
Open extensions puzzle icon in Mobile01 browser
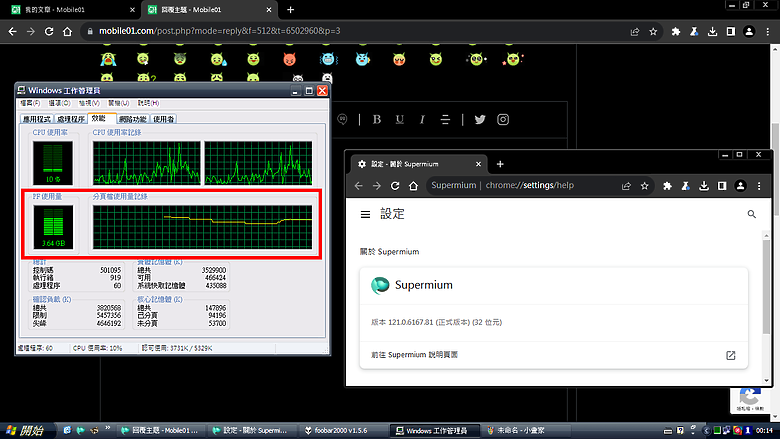pyautogui.click(x=676, y=31)
